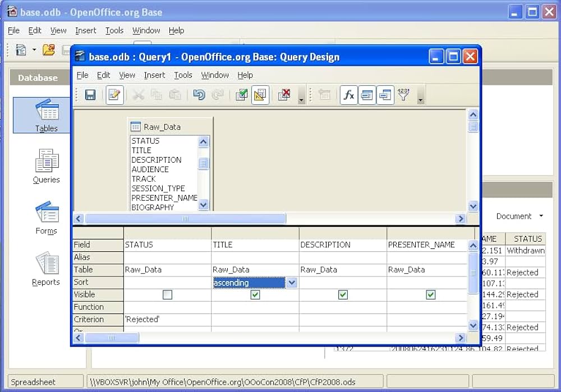Open Reports in the Database pane
561x392 pixels.
click(x=46, y=269)
